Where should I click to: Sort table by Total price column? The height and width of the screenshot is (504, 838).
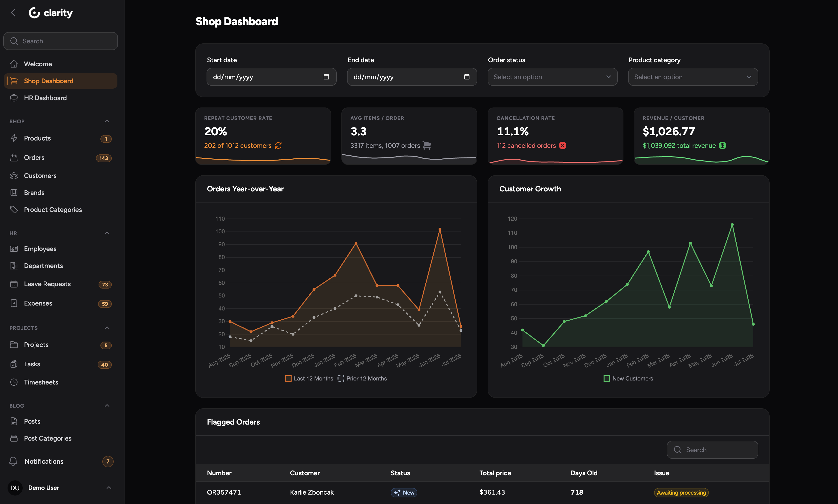pos(495,473)
